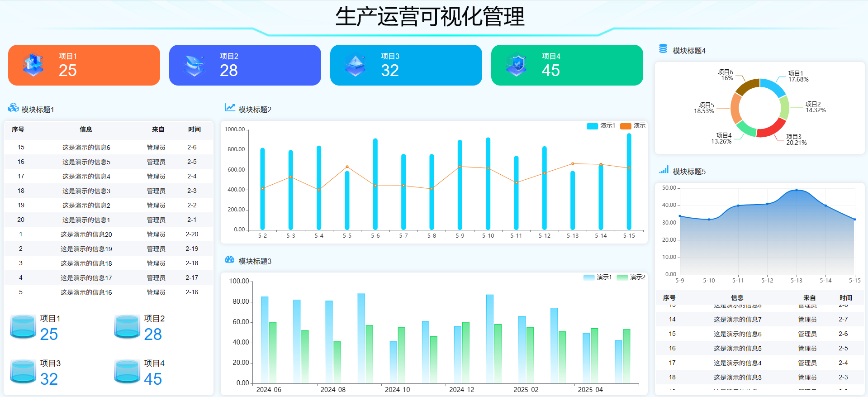Click the 模块标题5 bar signal icon
Viewport: 868px width, 397px height.
click(x=664, y=170)
